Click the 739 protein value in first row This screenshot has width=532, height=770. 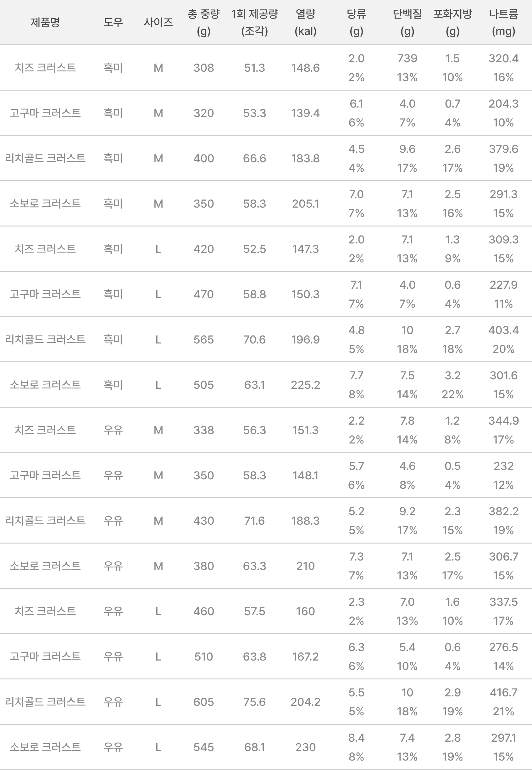[x=407, y=59]
